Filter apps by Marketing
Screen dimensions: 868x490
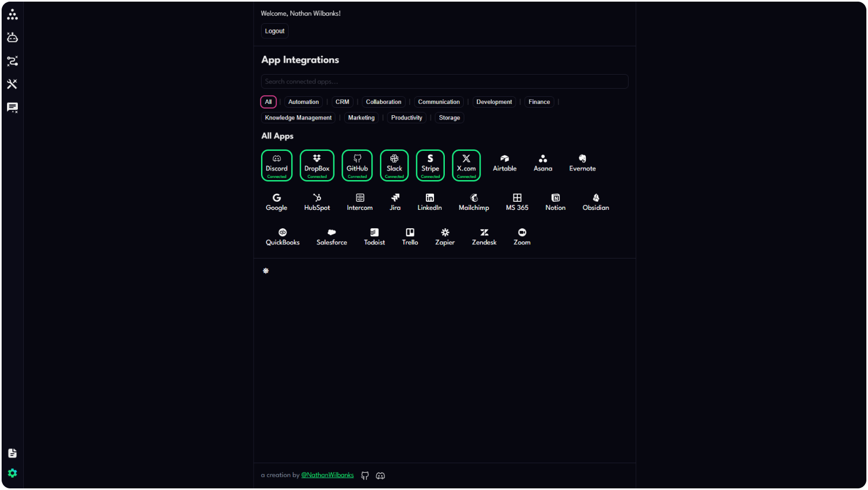coord(362,117)
